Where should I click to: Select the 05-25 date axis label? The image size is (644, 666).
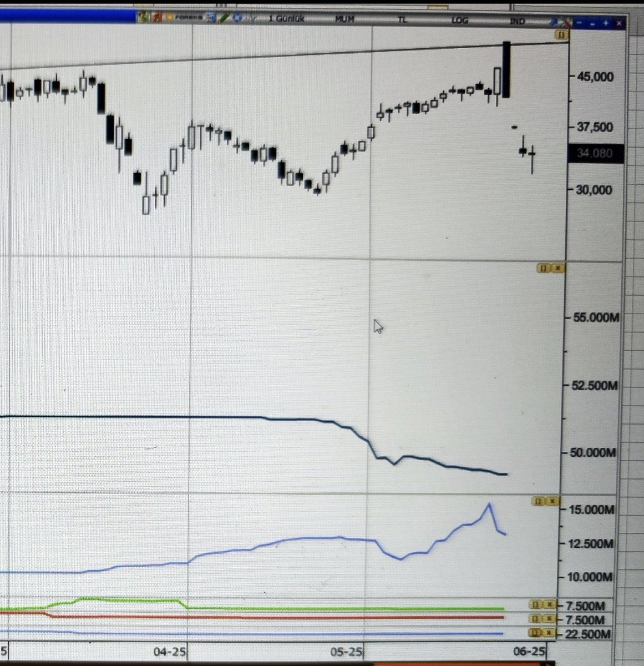click(347, 651)
